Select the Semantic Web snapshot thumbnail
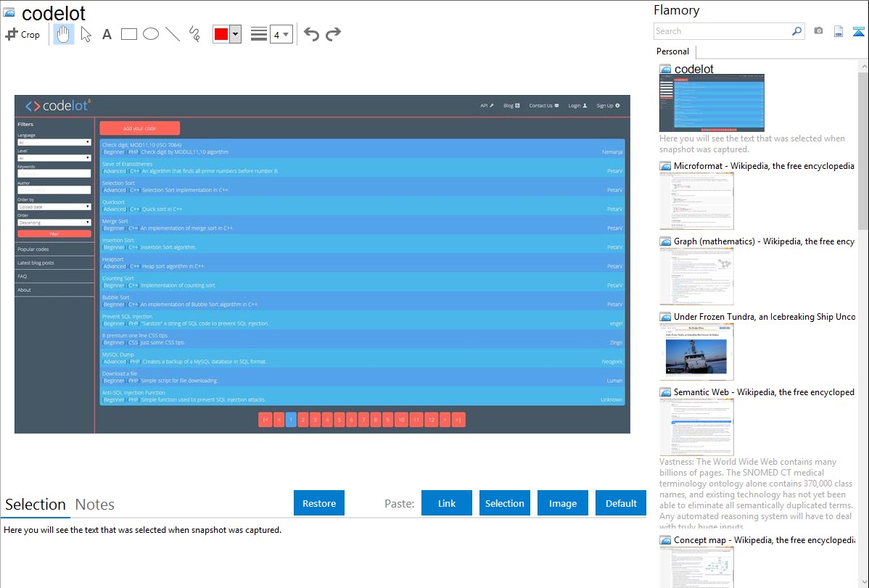The image size is (869, 588). point(696,427)
